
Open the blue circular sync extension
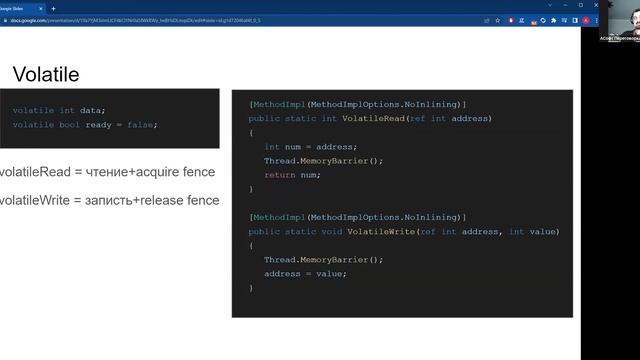click(543, 20)
